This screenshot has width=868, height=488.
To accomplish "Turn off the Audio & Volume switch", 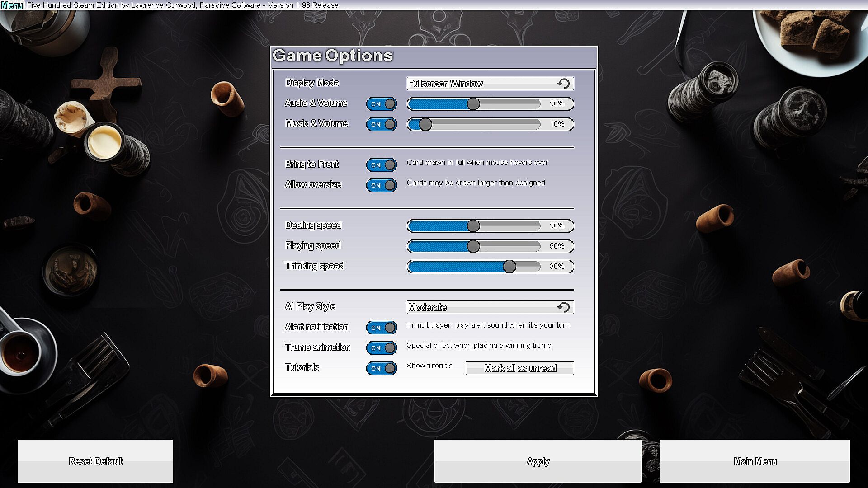I will click(381, 104).
